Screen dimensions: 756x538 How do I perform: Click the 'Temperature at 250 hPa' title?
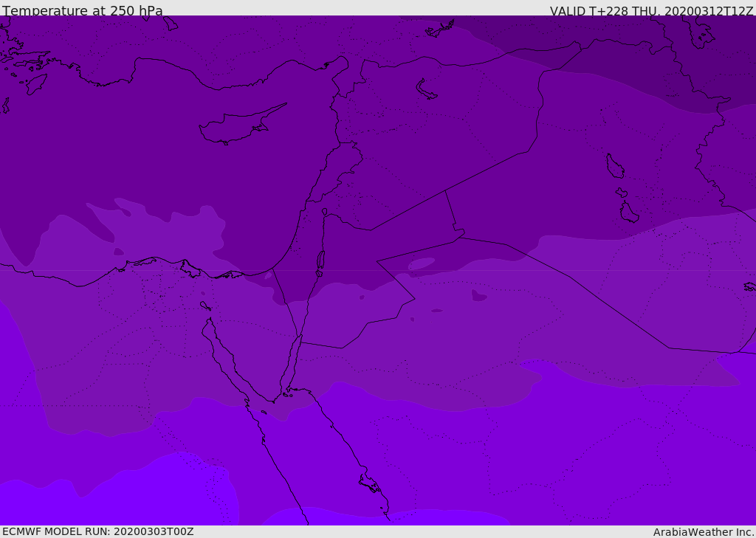point(83,10)
